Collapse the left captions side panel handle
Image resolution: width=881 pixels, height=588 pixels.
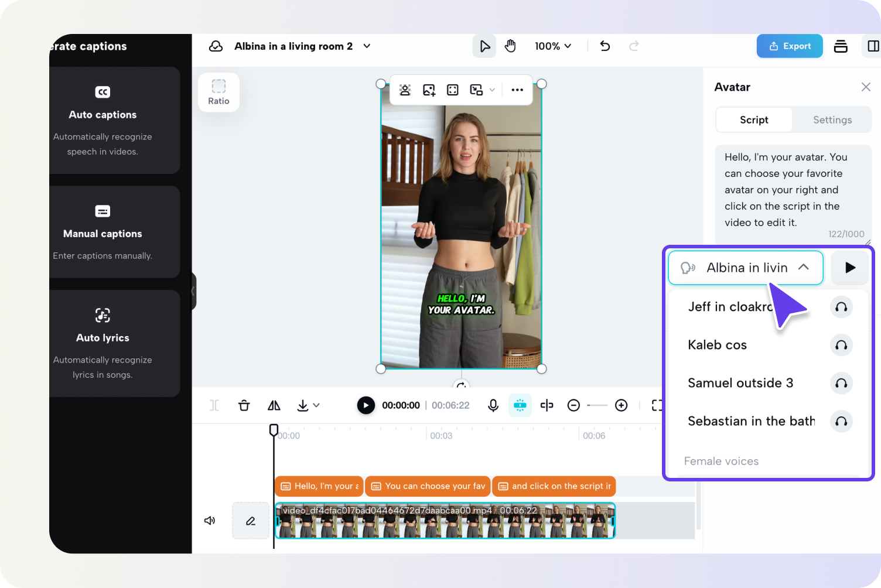click(193, 290)
